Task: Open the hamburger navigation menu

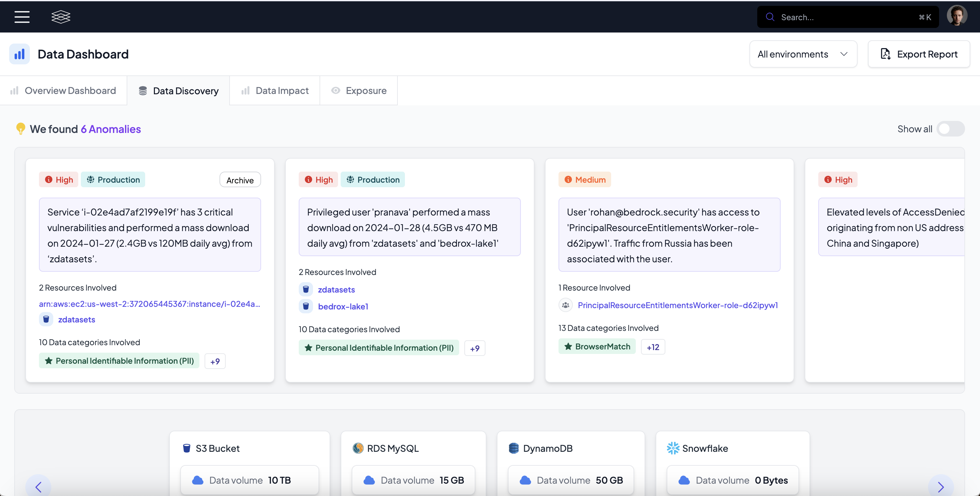Action: (22, 17)
